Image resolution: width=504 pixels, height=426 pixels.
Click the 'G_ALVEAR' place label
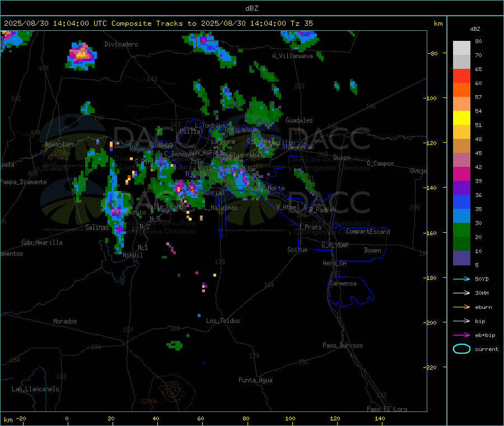tap(335, 245)
